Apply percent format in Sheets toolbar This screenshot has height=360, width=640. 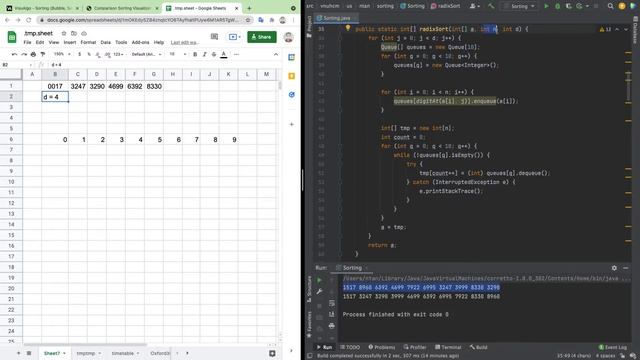point(89,54)
